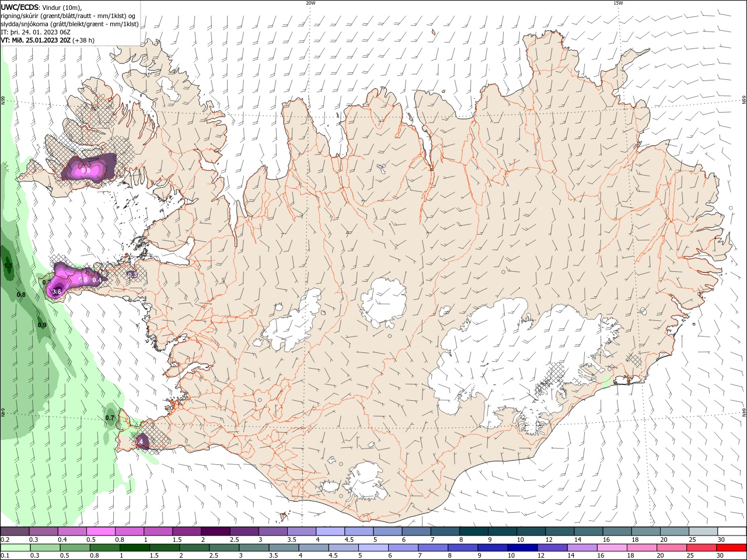Pick the white 30 swatch in the upper legend row
Screen dimensions: 747x560
(732, 531)
